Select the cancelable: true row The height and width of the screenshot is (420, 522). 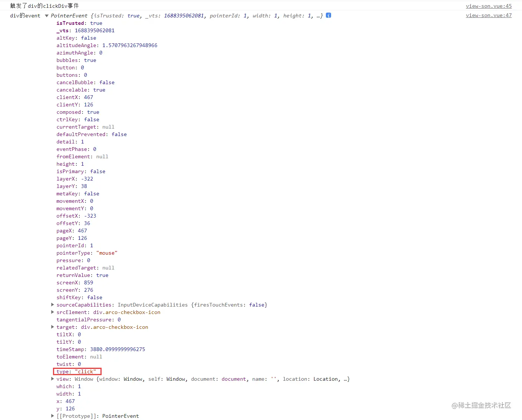click(x=81, y=90)
